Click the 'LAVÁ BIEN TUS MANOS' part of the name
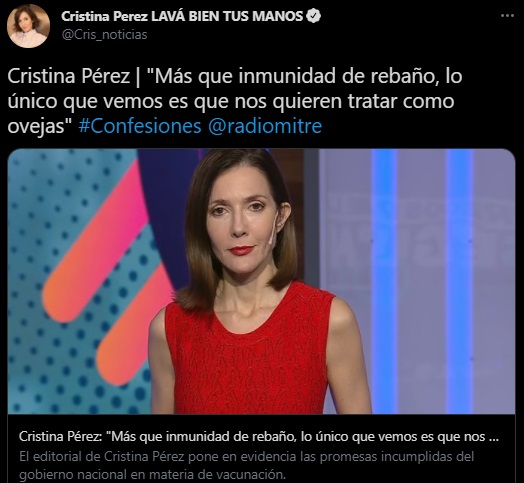The width and height of the screenshot is (524, 483). [227, 16]
